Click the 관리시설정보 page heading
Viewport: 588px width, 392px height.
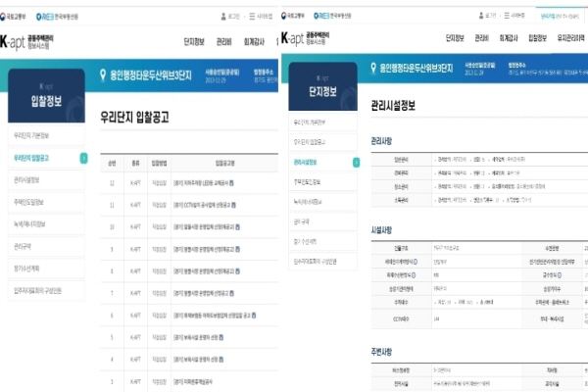coord(393,106)
